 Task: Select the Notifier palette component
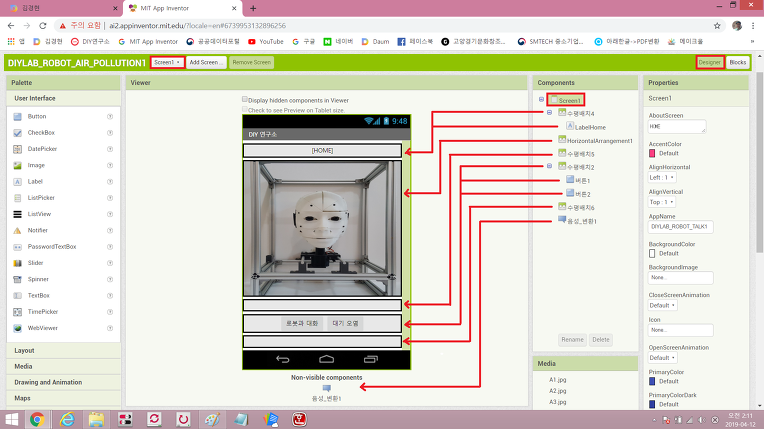pos(37,230)
